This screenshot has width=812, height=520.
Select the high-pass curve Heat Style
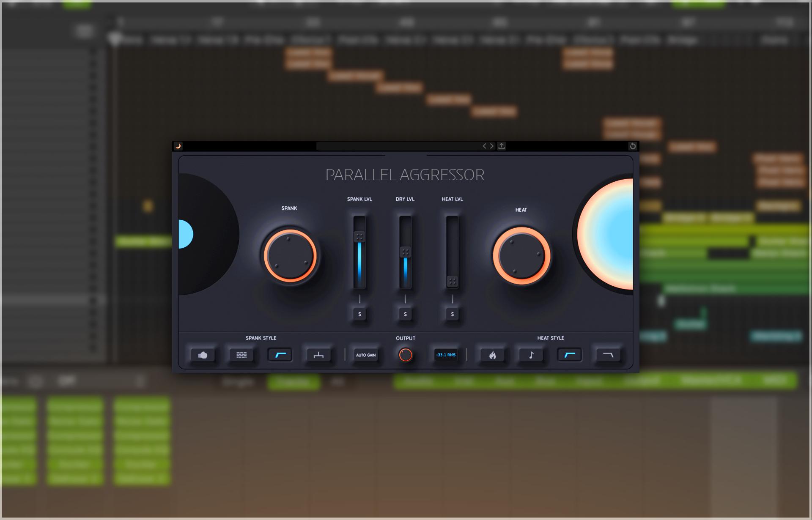click(570, 355)
